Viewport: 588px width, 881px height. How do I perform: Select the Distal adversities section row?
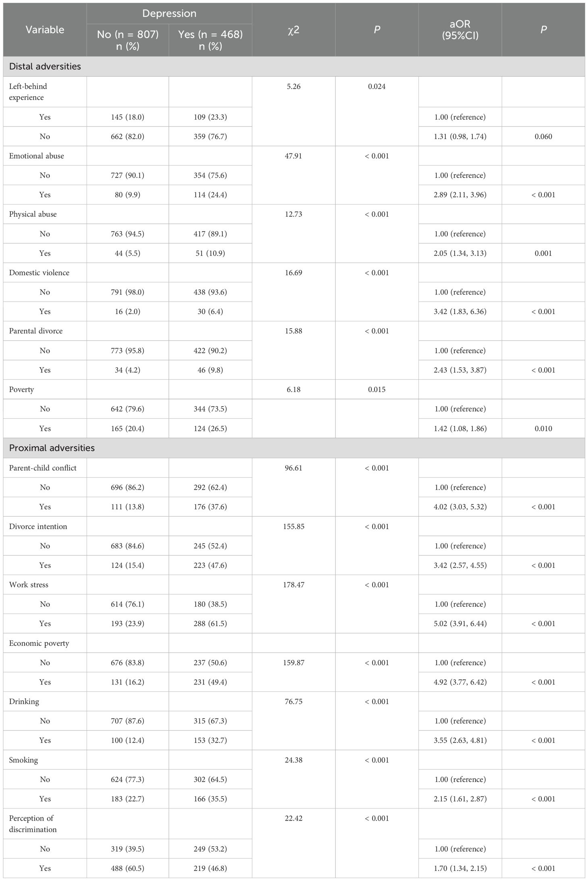[45, 66]
